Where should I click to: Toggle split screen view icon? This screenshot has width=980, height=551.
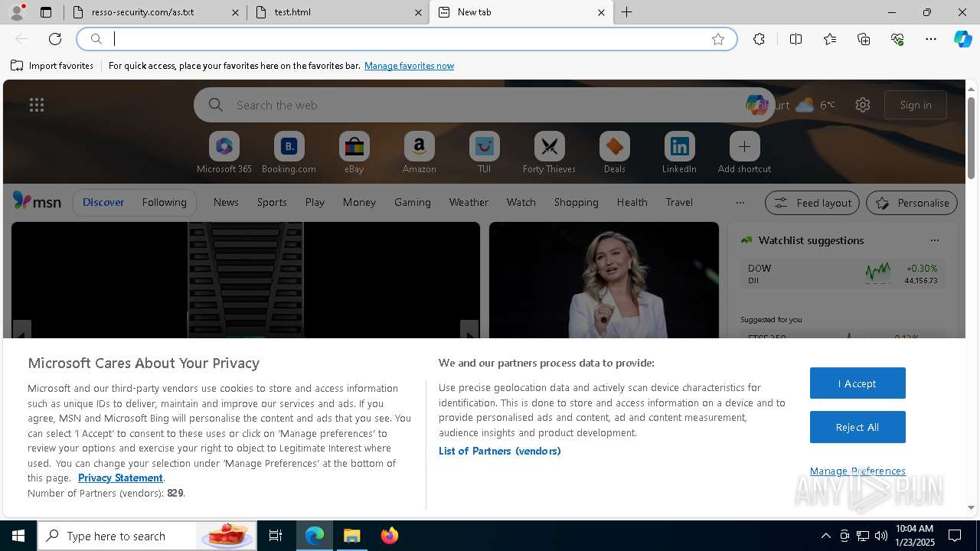(795, 39)
